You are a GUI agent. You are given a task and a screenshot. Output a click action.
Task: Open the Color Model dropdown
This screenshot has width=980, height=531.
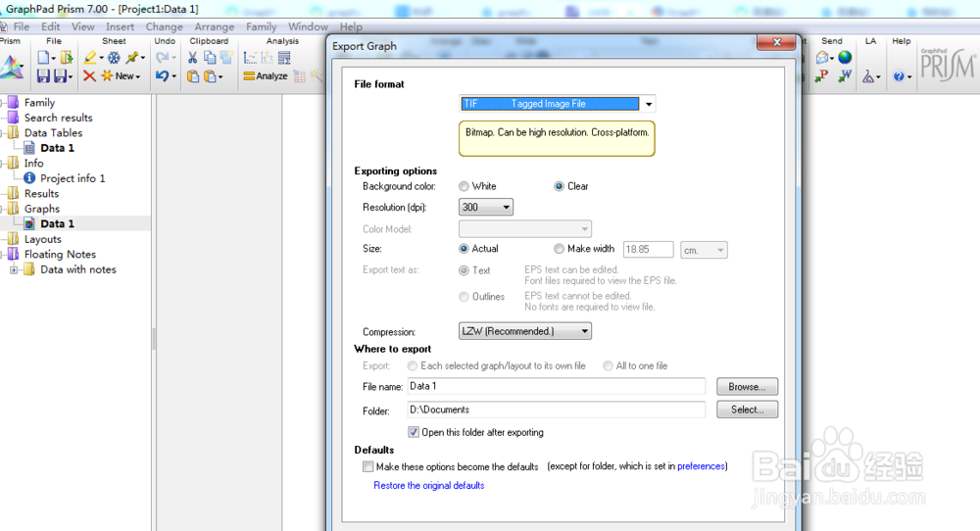525,229
